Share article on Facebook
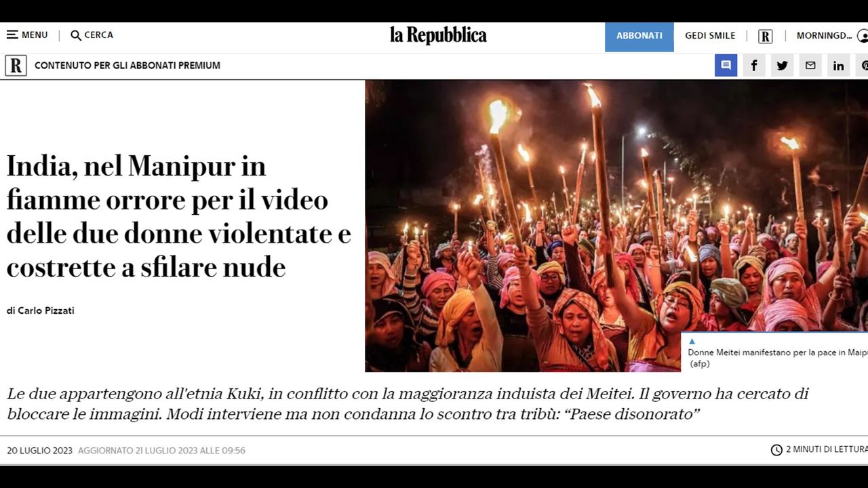Image resolution: width=868 pixels, height=488 pixels. pos(754,65)
